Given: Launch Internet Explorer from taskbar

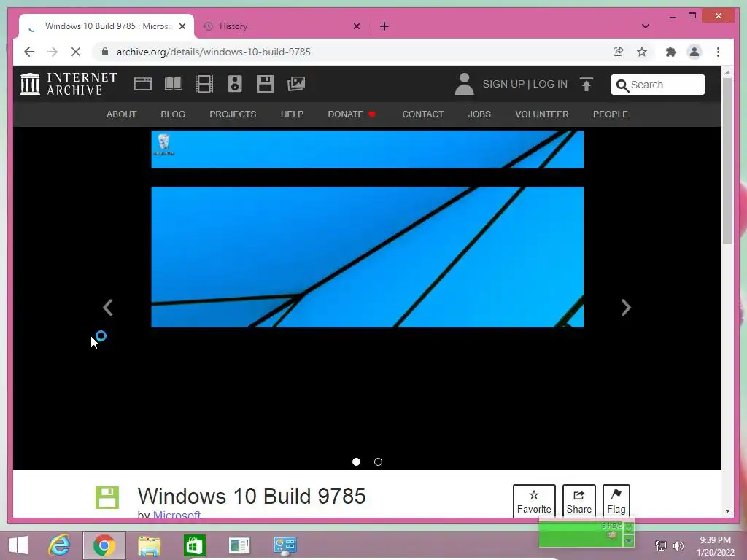Looking at the screenshot, I should (x=60, y=545).
